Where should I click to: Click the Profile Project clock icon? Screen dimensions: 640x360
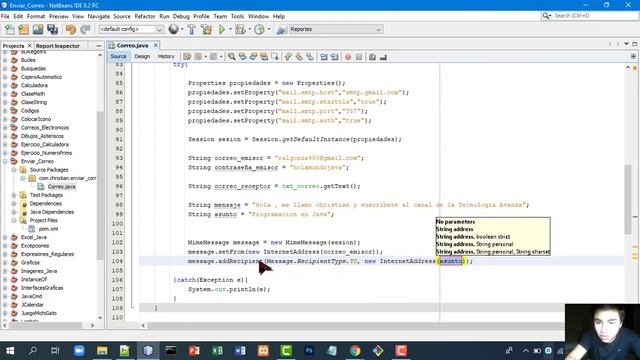click(259, 29)
